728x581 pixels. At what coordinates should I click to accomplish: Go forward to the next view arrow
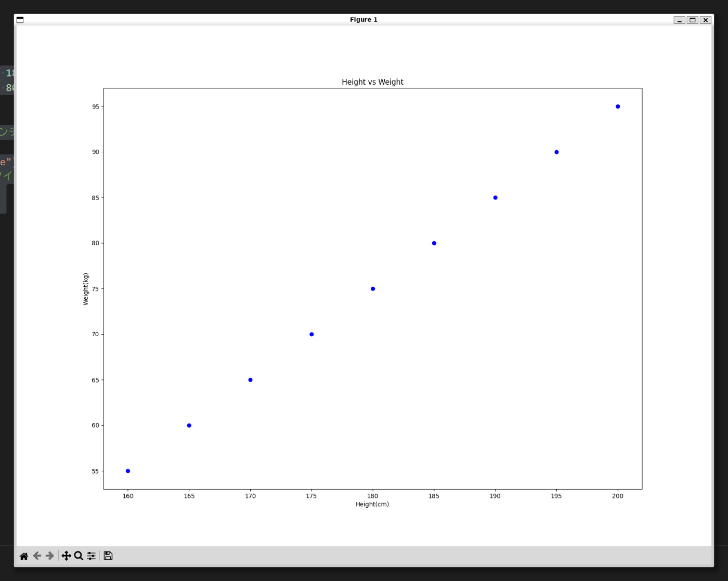(x=50, y=556)
